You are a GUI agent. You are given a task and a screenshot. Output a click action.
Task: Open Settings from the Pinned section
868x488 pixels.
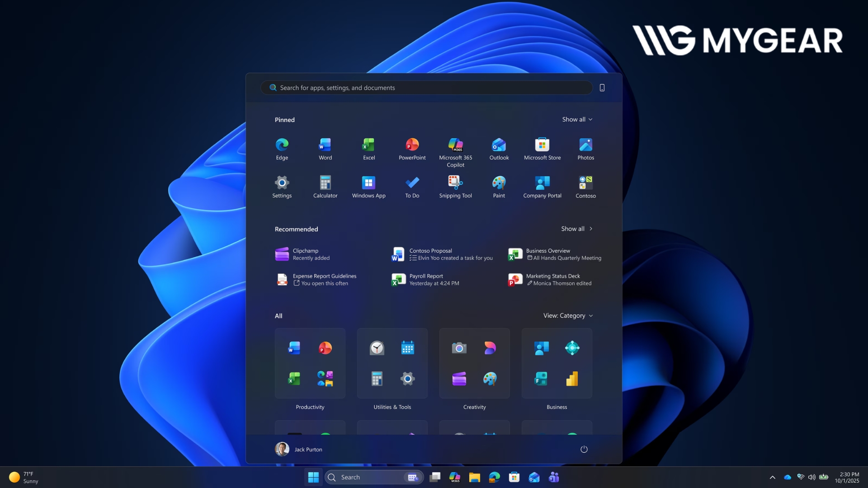(282, 187)
